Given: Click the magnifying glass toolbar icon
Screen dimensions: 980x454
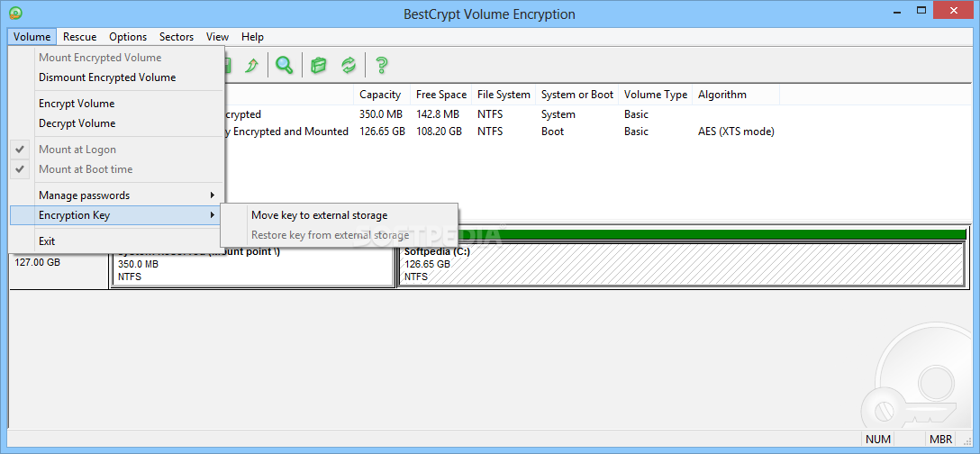Looking at the screenshot, I should pyautogui.click(x=285, y=65).
